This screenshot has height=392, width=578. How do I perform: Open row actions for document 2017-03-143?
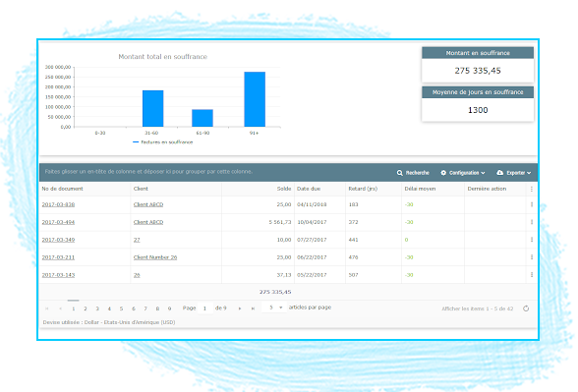click(x=532, y=275)
